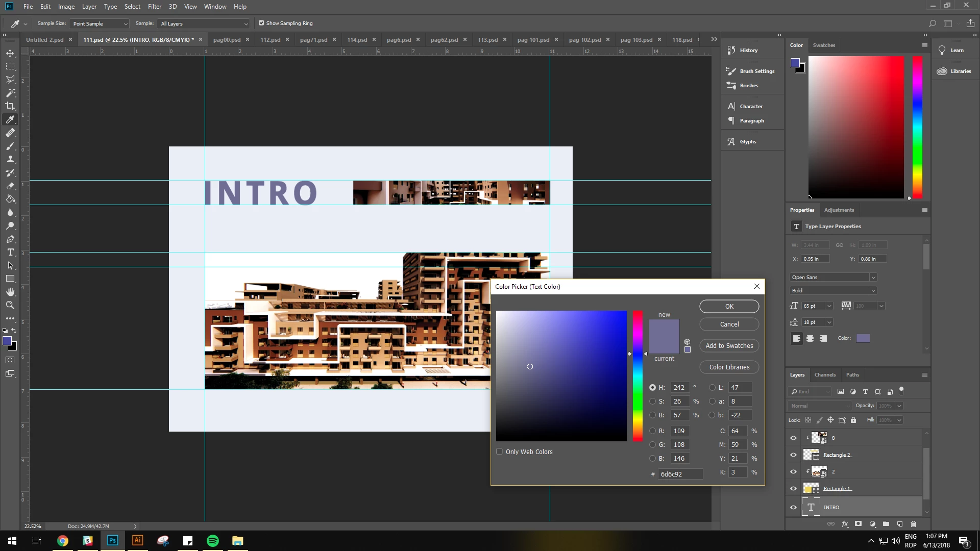Select the Move tool
The height and width of the screenshot is (551, 980).
10,53
